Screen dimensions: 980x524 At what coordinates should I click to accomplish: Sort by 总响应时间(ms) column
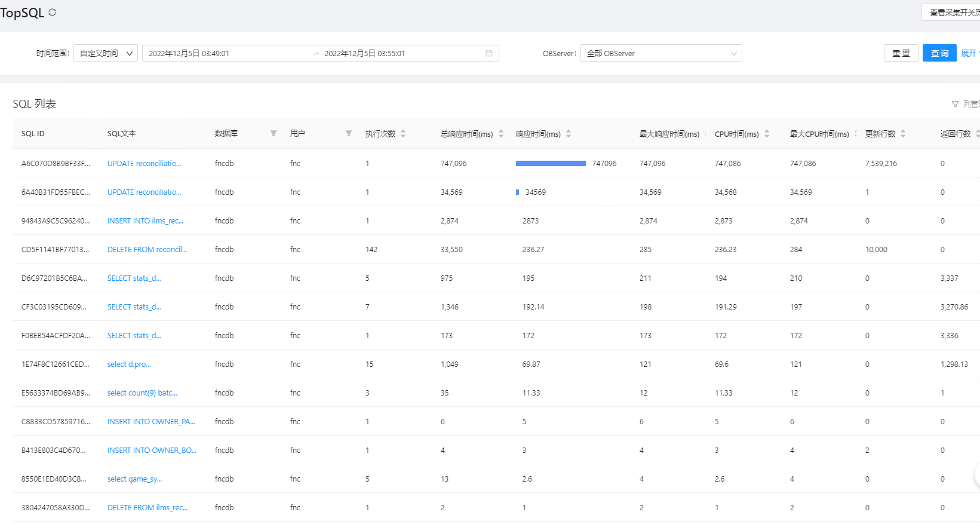pos(501,134)
